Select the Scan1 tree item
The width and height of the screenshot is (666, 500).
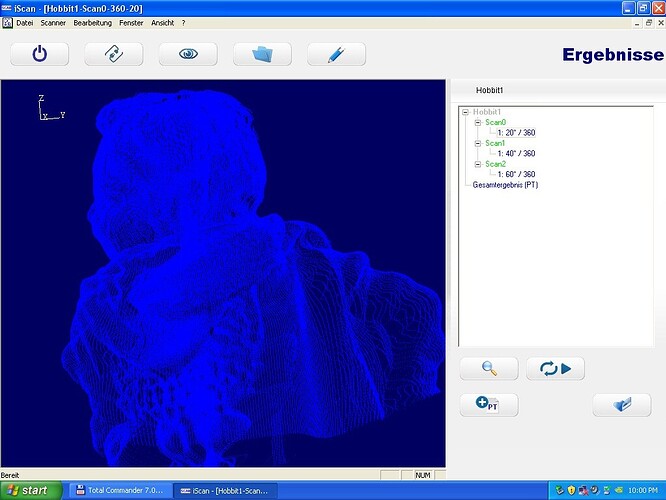click(x=495, y=143)
